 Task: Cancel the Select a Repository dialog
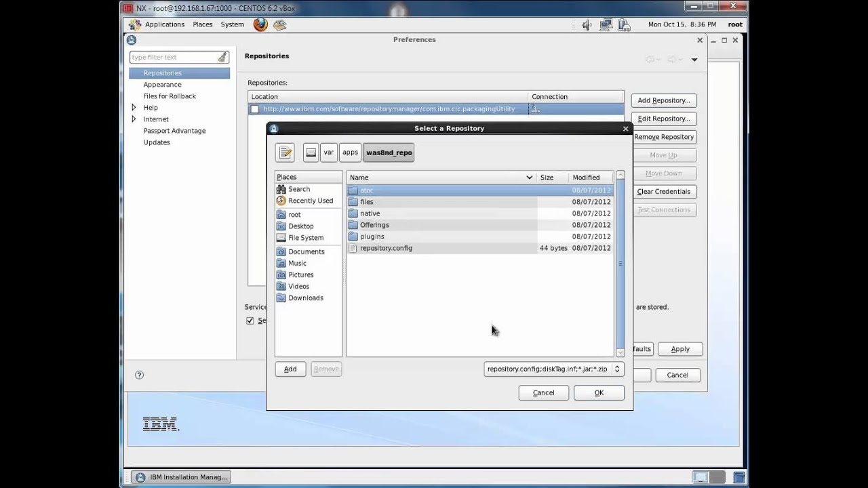[x=543, y=392]
